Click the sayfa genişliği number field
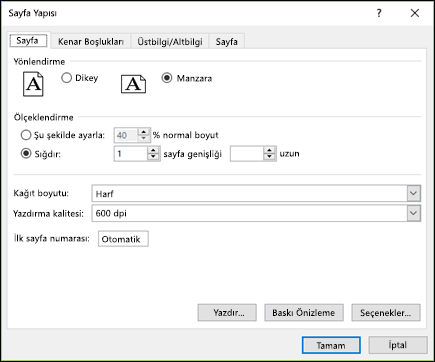This screenshot has width=435, height=362. (131, 154)
